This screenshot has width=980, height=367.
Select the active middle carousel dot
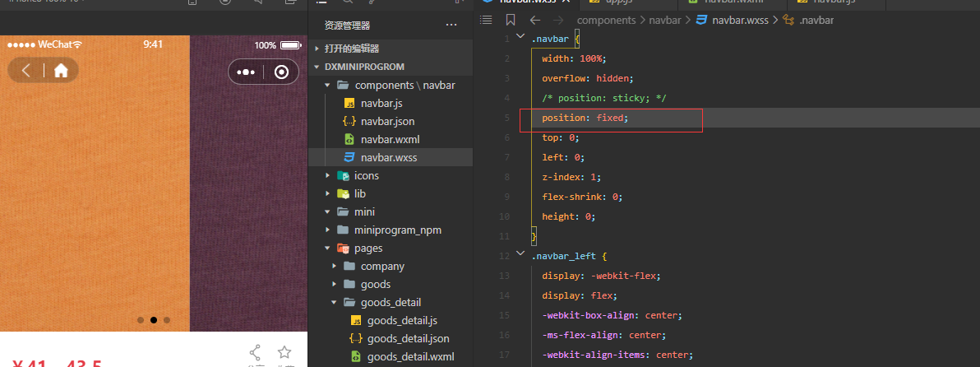154,320
